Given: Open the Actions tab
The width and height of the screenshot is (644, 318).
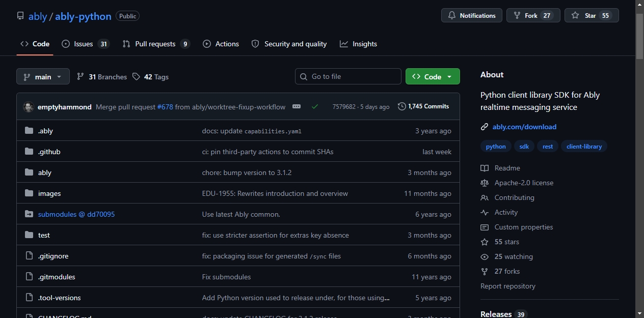Looking at the screenshot, I should point(221,44).
